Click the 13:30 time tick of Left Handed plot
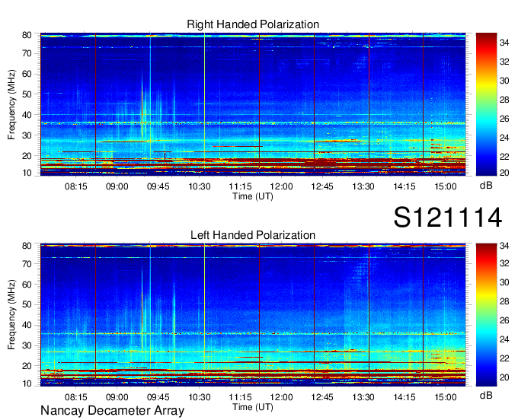This screenshot has width=518, height=420. click(x=363, y=397)
